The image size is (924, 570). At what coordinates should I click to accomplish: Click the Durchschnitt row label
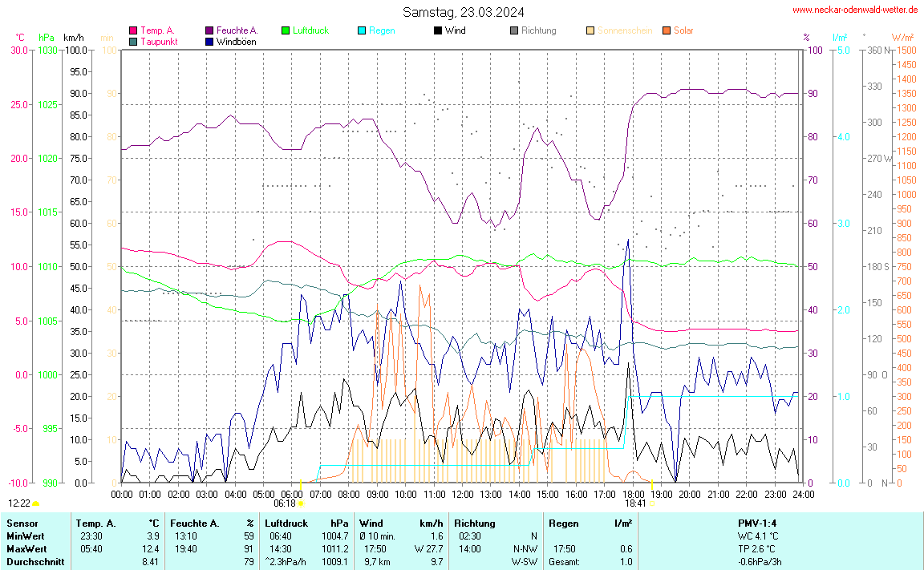point(34,562)
